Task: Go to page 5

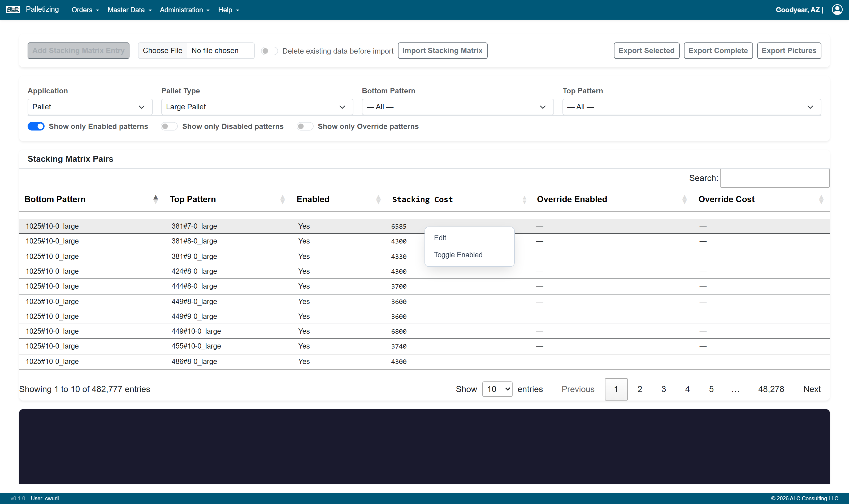Action: pyautogui.click(x=711, y=389)
